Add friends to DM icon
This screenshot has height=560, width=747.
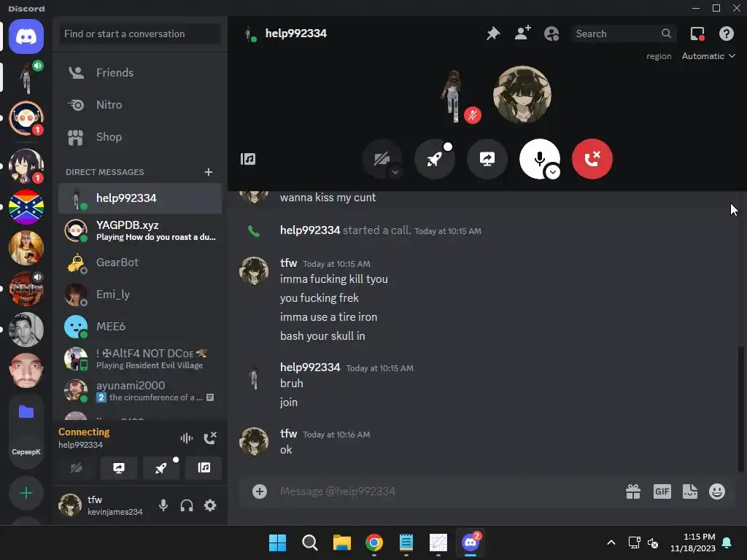(522, 34)
